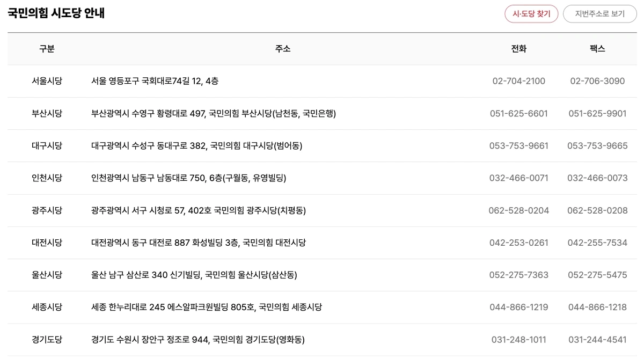Viewport: 644px width, 359px height.
Task: Click the 대전시당 entry
Action: (x=47, y=243)
